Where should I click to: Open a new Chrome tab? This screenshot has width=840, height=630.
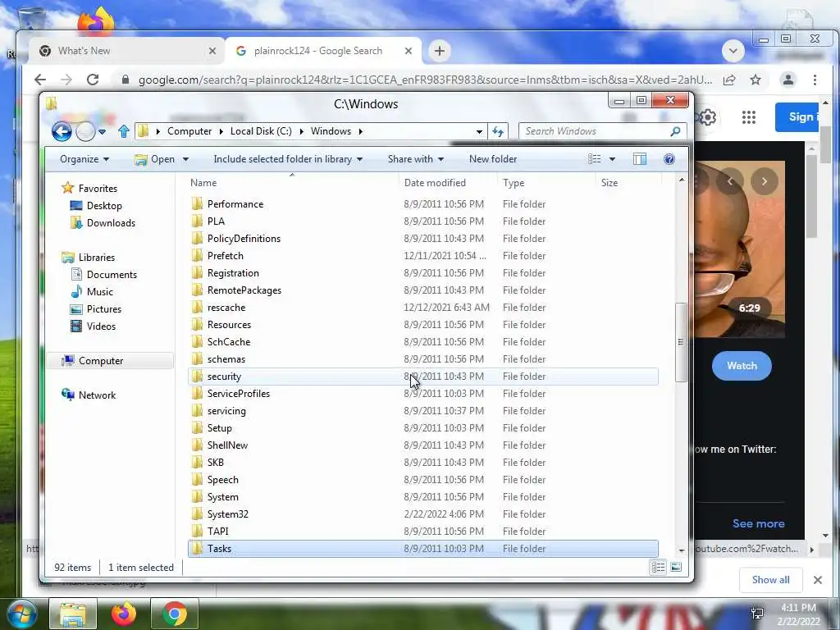(440, 51)
